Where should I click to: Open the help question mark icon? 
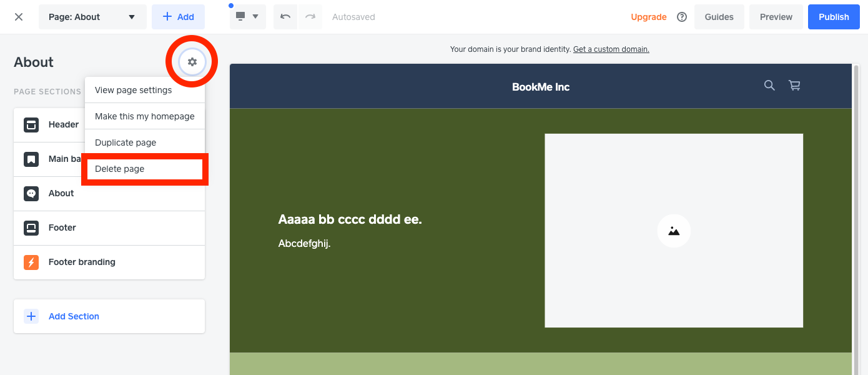click(682, 17)
